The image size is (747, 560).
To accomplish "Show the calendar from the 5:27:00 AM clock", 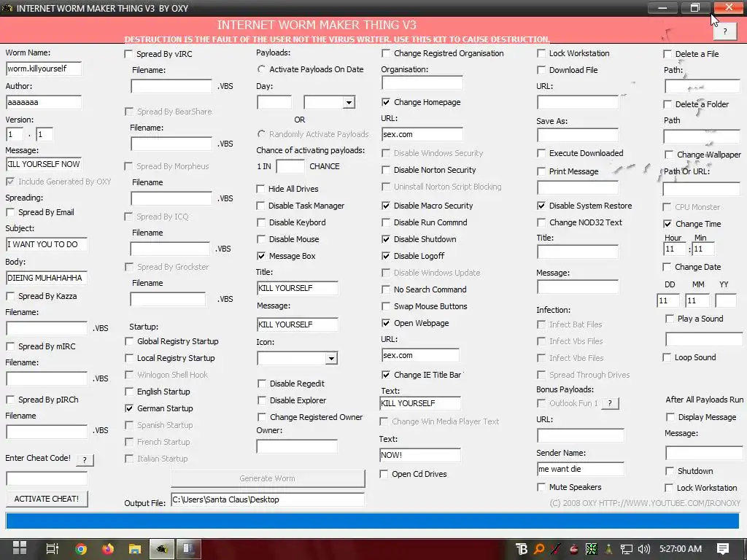I will [681, 549].
